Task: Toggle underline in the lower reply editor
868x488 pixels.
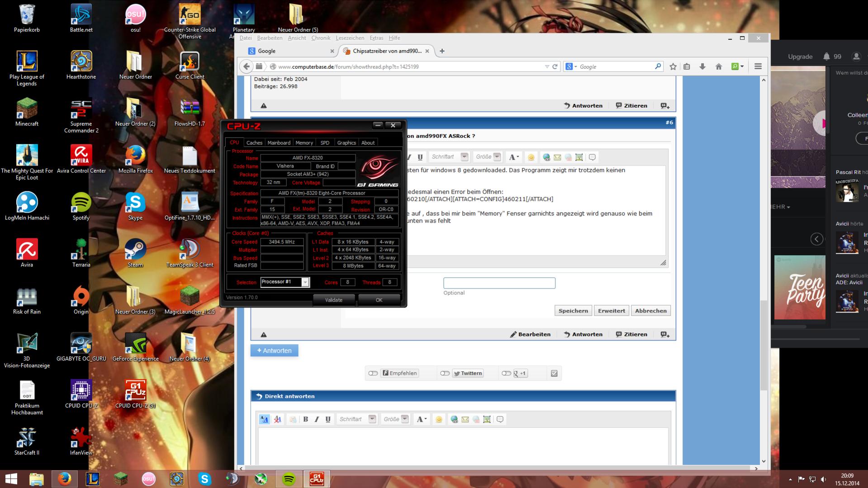Action: click(x=328, y=419)
